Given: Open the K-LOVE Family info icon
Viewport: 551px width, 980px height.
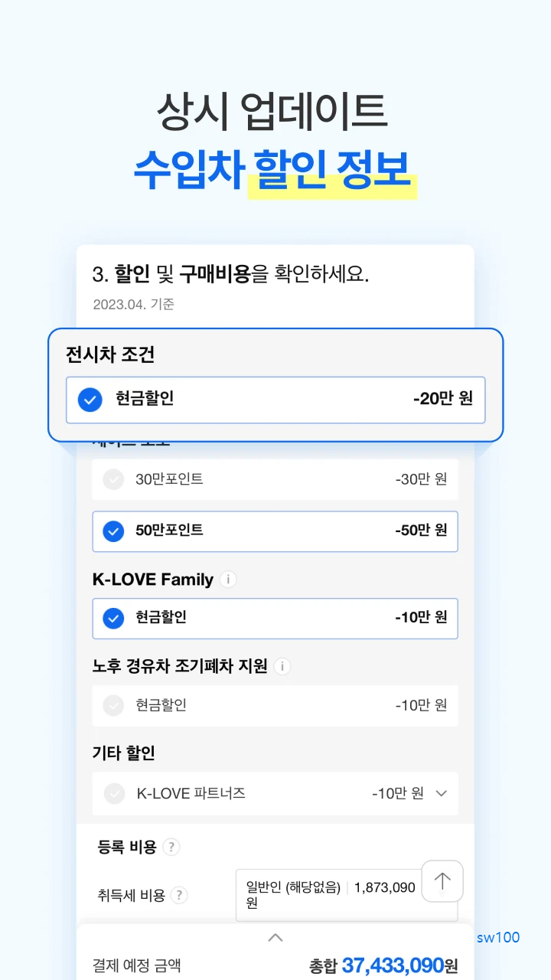Looking at the screenshot, I should pos(227,580).
